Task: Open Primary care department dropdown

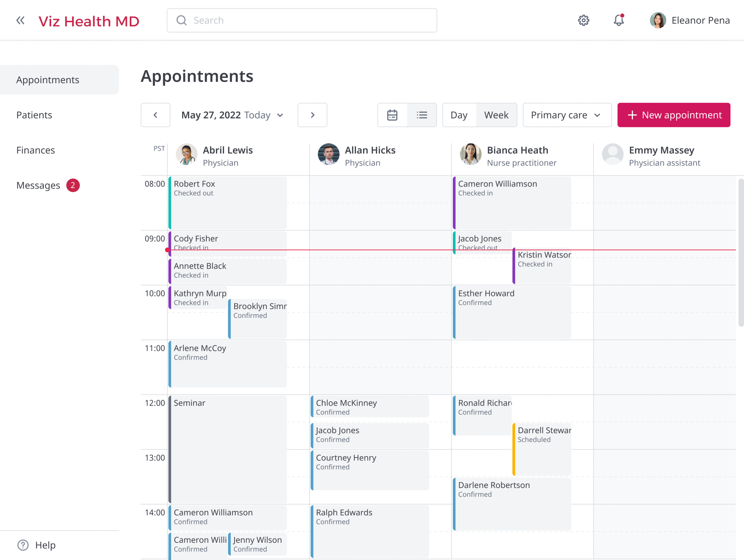Action: tap(567, 115)
